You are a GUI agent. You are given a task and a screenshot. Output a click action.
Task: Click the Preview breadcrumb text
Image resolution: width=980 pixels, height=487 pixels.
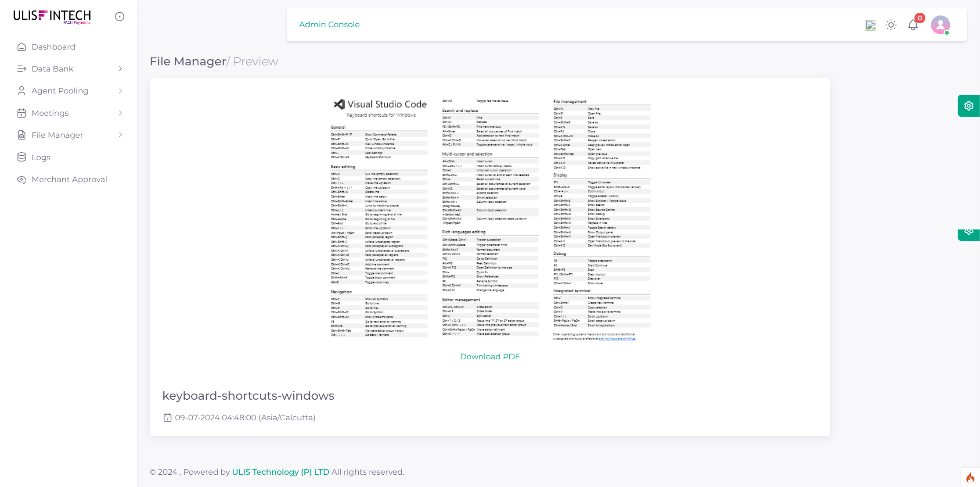click(256, 61)
